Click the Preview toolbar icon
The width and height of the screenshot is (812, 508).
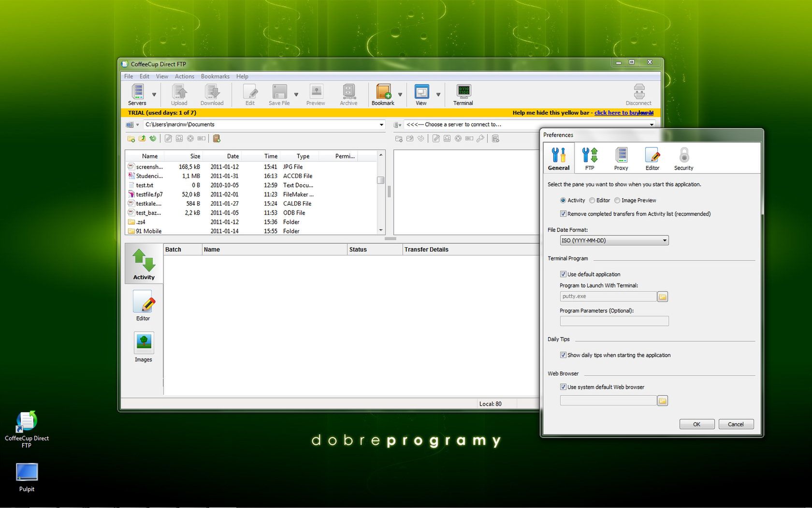pyautogui.click(x=316, y=94)
